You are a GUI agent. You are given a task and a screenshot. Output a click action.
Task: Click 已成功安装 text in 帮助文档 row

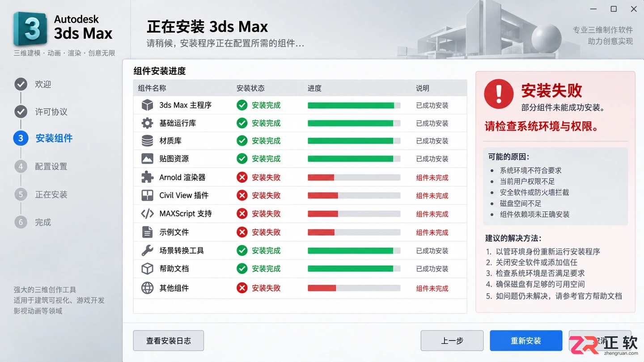pyautogui.click(x=432, y=269)
